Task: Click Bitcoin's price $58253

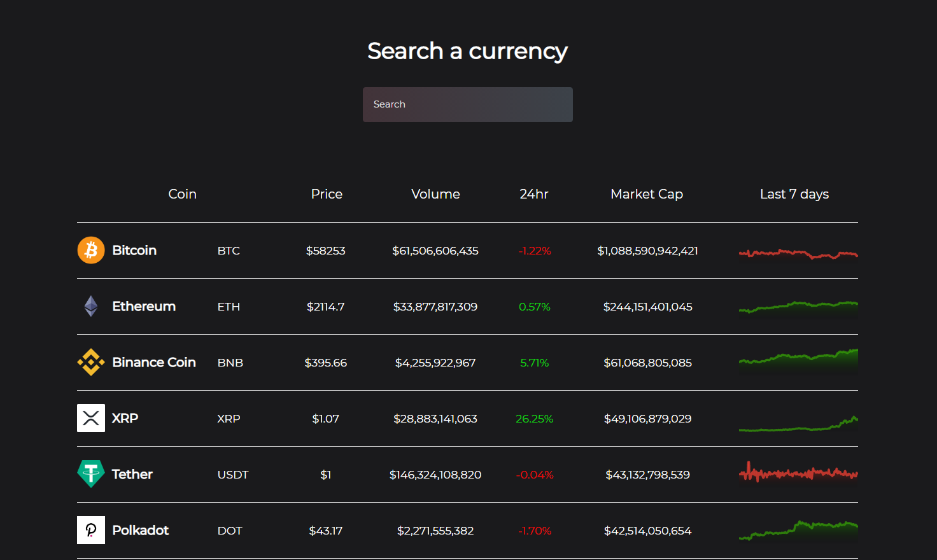Action: 326,251
